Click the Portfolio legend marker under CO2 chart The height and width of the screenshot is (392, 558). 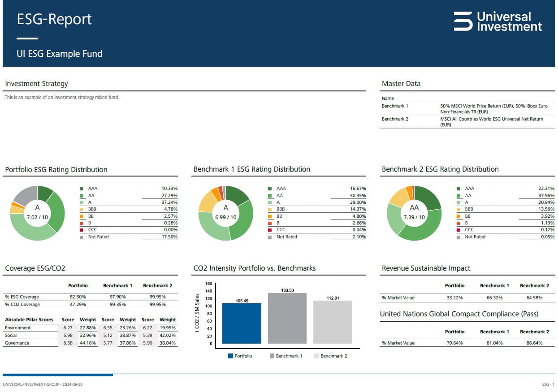click(230, 356)
